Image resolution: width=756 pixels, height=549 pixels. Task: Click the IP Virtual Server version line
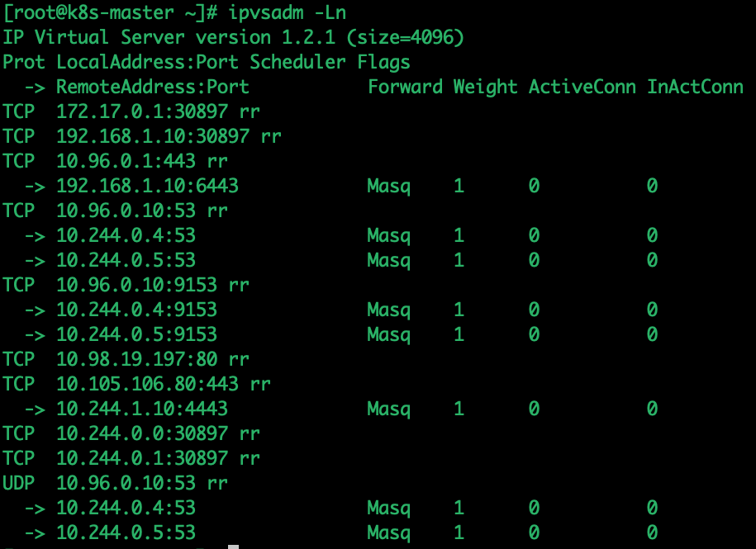click(233, 38)
